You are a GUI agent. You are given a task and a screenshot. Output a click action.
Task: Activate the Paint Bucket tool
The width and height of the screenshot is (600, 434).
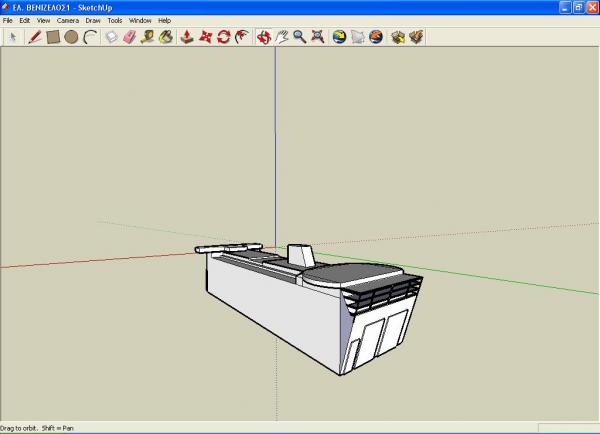pyautogui.click(x=166, y=37)
